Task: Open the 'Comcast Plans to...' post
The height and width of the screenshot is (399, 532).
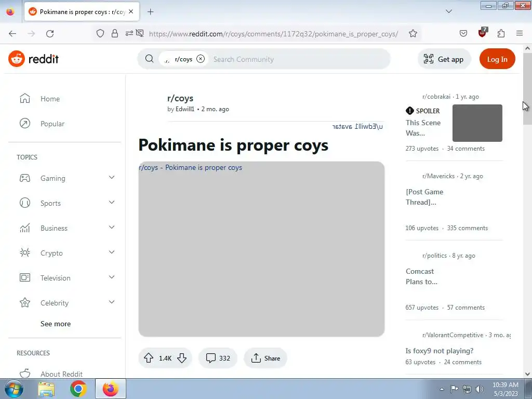Action: (x=421, y=276)
